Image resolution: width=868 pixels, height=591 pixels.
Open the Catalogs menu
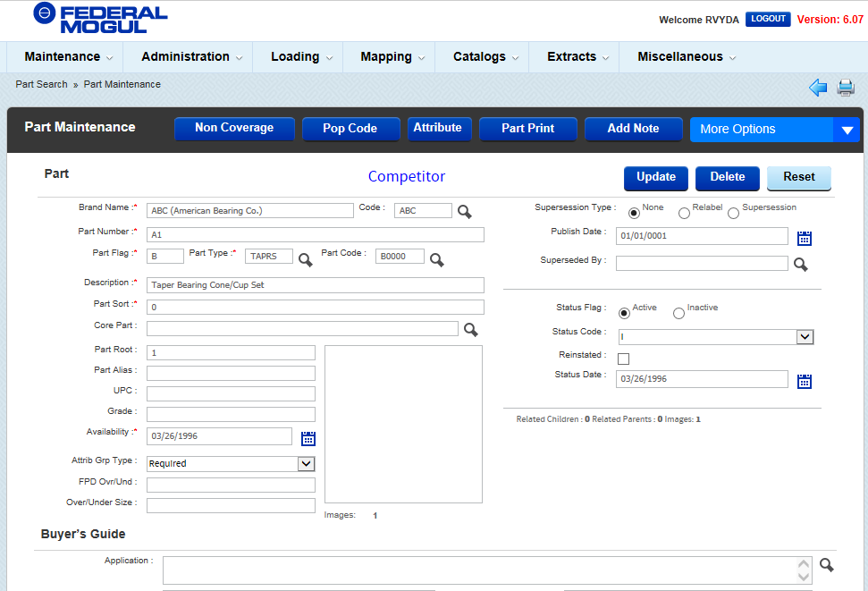(x=486, y=57)
